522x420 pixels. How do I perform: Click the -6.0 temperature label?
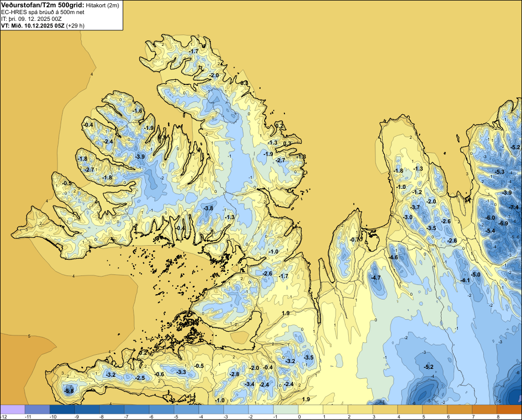(490, 218)
